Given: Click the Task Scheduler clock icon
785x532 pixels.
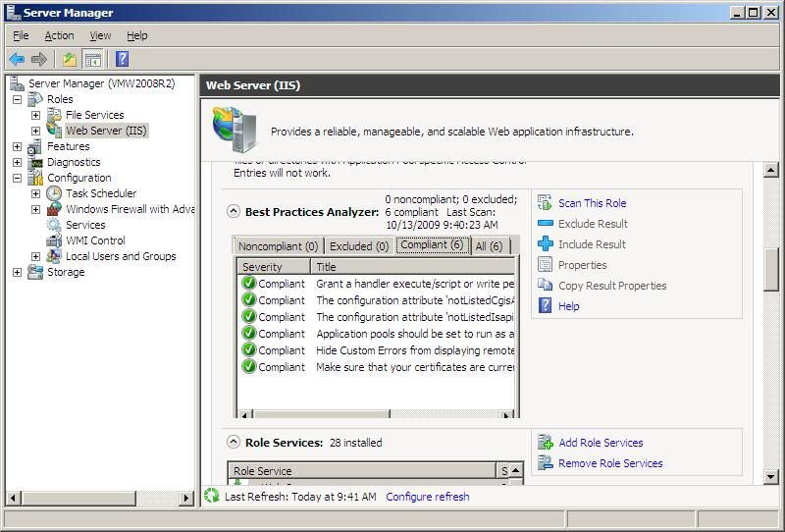Looking at the screenshot, I should (x=54, y=193).
